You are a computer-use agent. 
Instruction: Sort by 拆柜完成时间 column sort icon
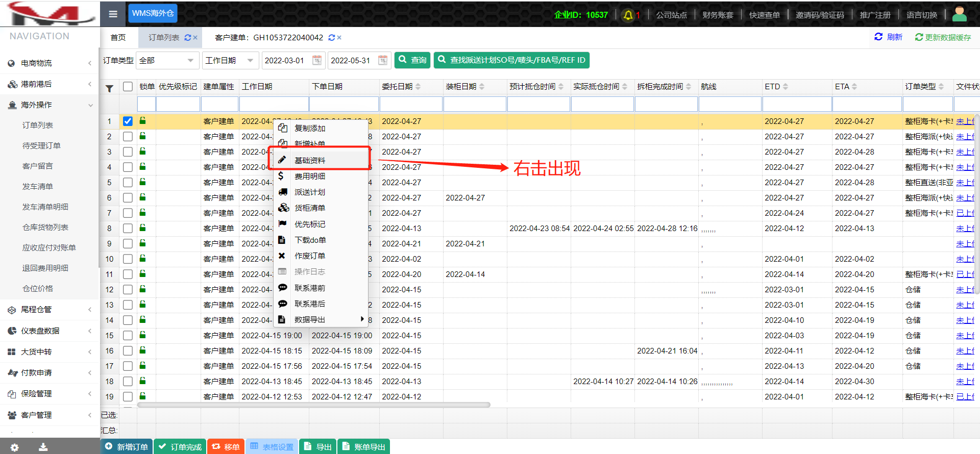[689, 87]
